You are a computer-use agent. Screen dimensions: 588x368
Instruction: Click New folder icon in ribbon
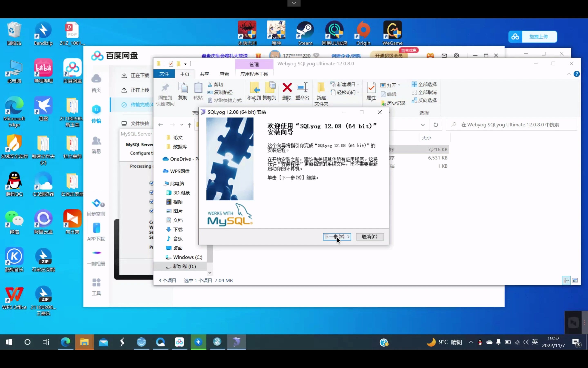click(x=321, y=94)
